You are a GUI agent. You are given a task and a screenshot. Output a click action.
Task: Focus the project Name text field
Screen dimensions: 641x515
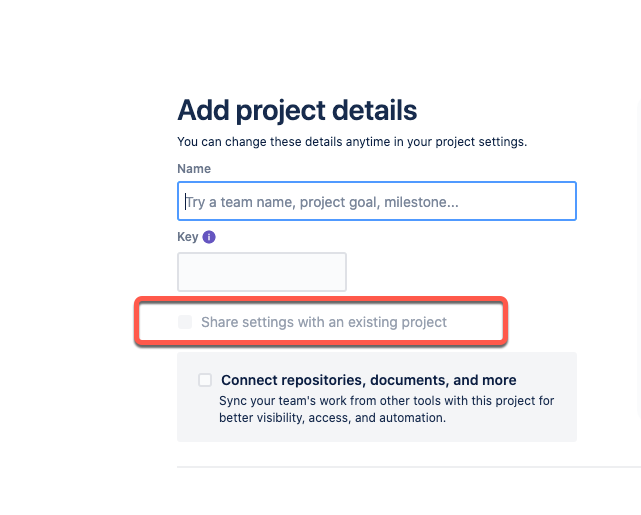tap(377, 201)
